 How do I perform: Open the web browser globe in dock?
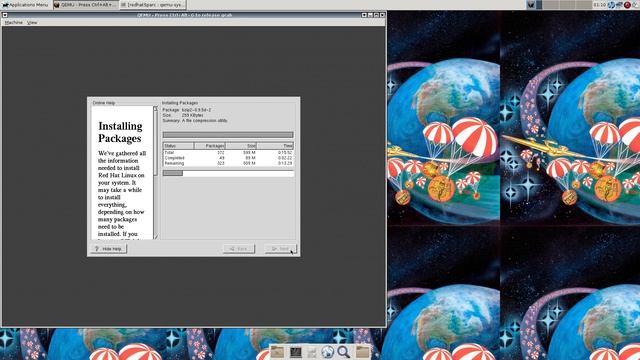click(x=327, y=352)
